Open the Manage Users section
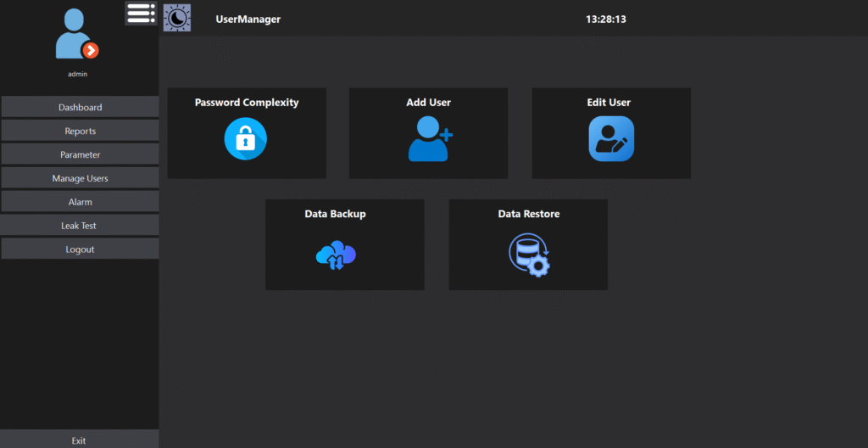The height and width of the screenshot is (448, 868). (80, 178)
